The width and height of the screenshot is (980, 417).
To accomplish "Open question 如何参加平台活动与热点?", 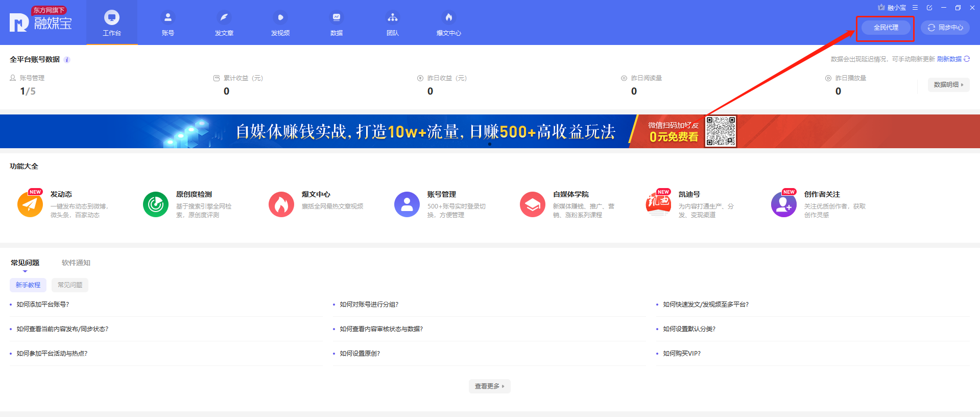I will click(52, 354).
